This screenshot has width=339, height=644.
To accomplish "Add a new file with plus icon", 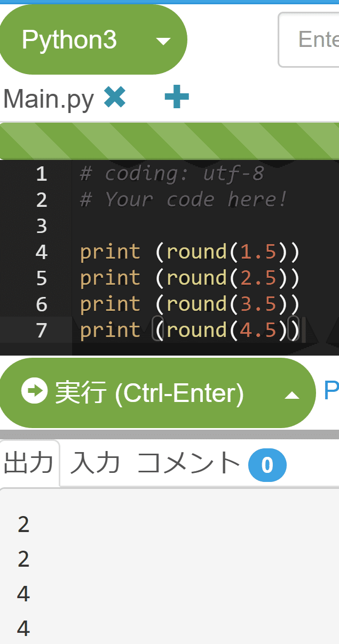I will click(x=177, y=98).
